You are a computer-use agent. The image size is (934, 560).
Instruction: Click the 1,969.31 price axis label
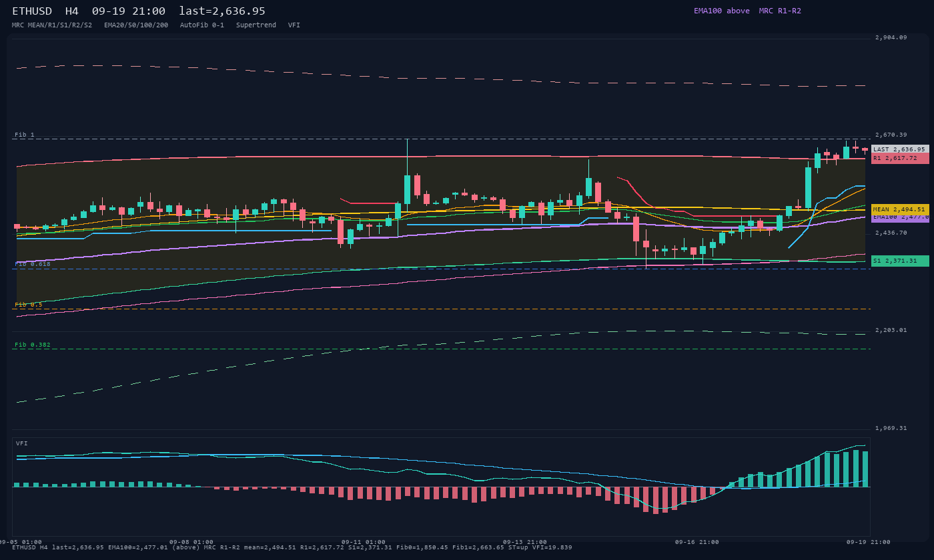click(x=891, y=428)
